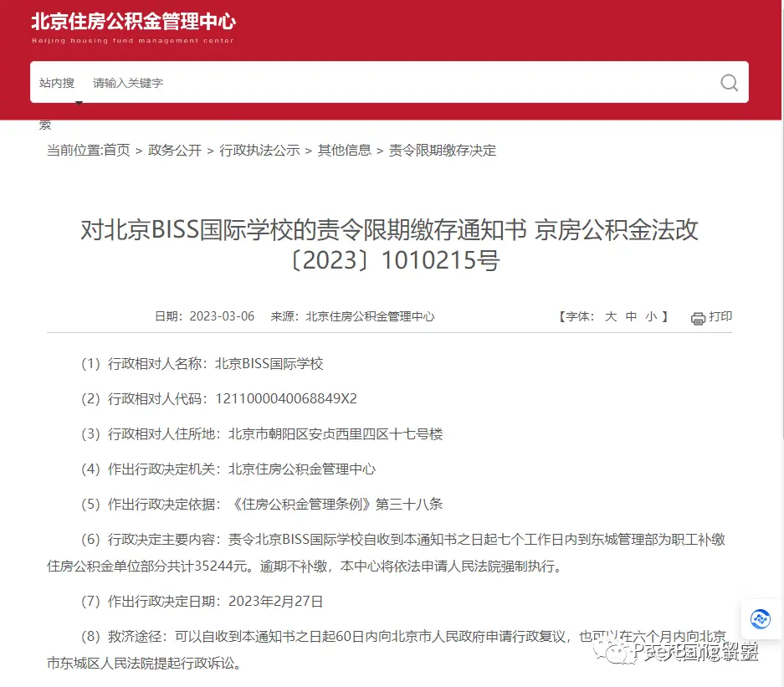Expand the 站内搜索 scope dropdown

pyautogui.click(x=57, y=83)
